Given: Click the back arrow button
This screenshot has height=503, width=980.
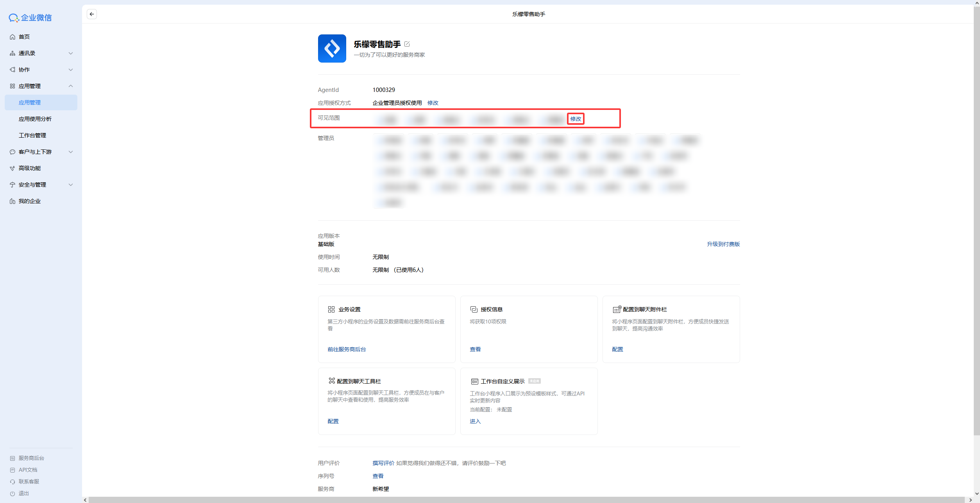Looking at the screenshot, I should click(x=92, y=14).
